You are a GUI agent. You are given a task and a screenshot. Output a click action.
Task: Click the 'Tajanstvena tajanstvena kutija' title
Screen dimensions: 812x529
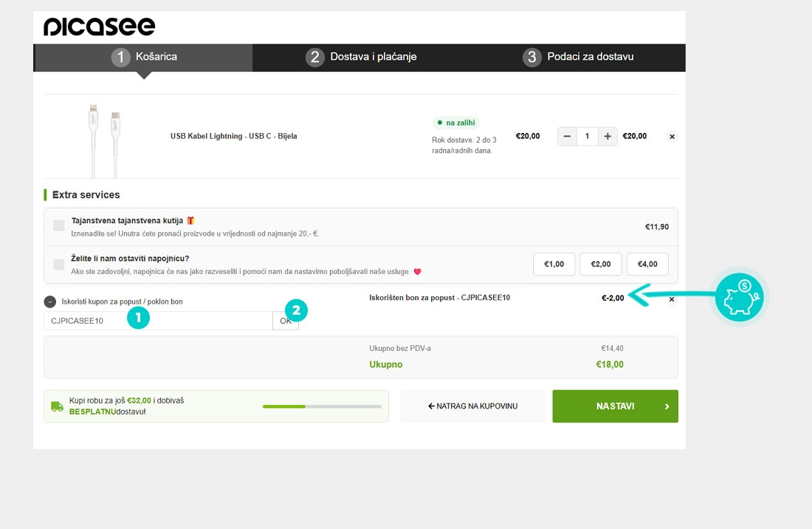click(127, 221)
